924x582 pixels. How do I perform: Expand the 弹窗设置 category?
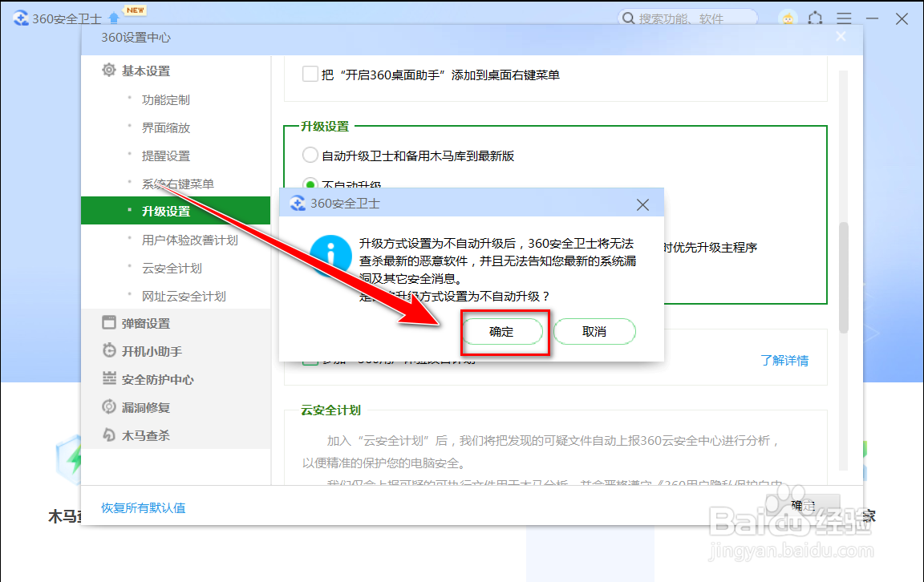click(x=145, y=323)
